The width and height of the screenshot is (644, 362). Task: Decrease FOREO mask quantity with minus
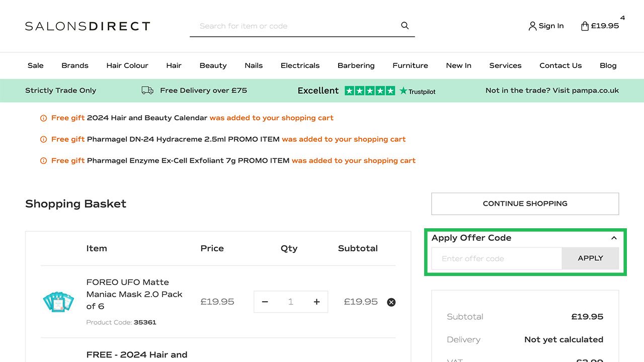coord(265,302)
